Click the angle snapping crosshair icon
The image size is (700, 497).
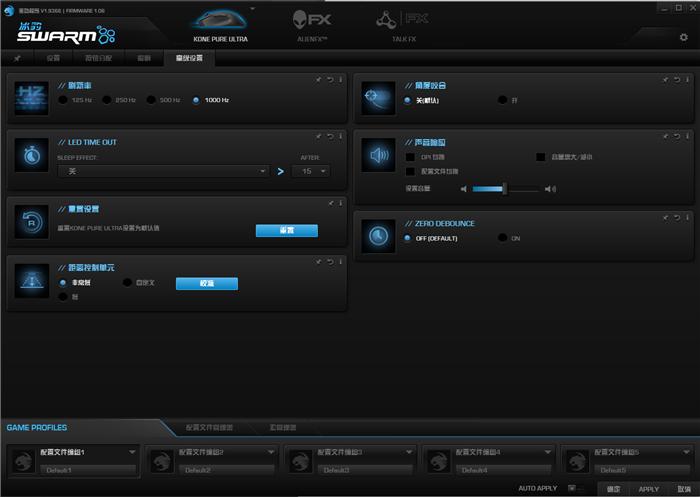378,98
